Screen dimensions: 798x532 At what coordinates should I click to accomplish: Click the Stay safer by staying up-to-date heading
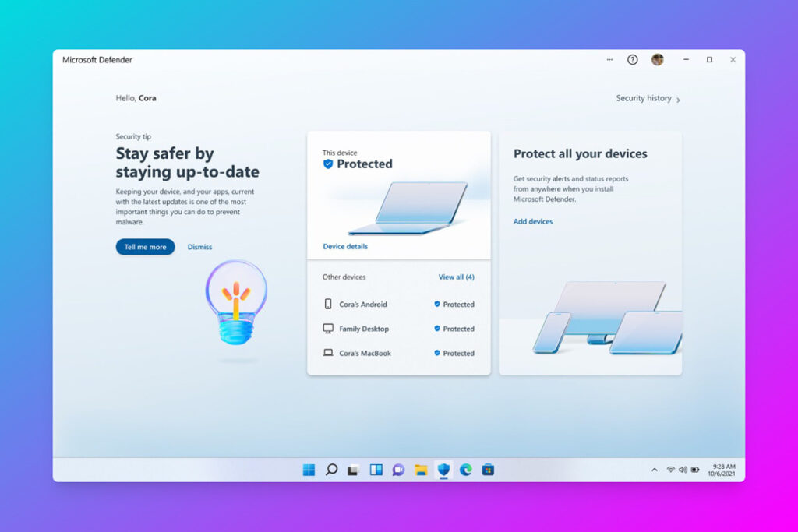click(x=187, y=163)
